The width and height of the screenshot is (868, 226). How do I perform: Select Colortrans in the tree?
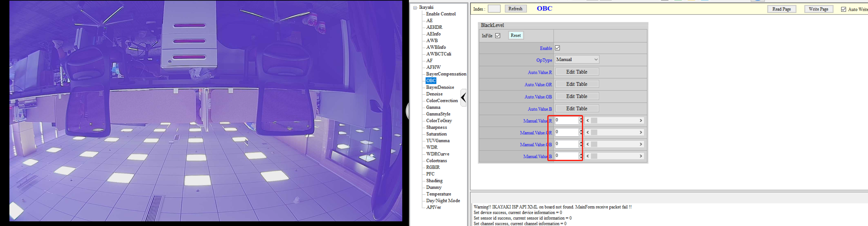coord(436,161)
